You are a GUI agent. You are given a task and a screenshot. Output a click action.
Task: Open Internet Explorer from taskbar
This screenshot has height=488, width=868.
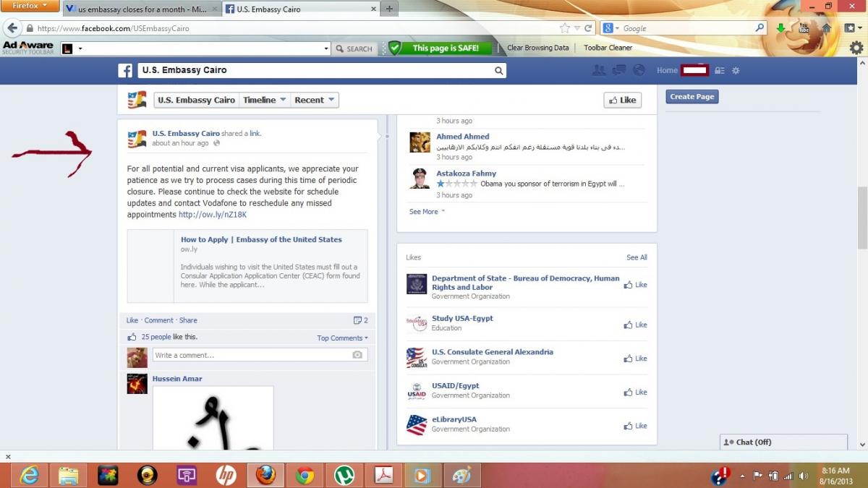click(x=30, y=475)
